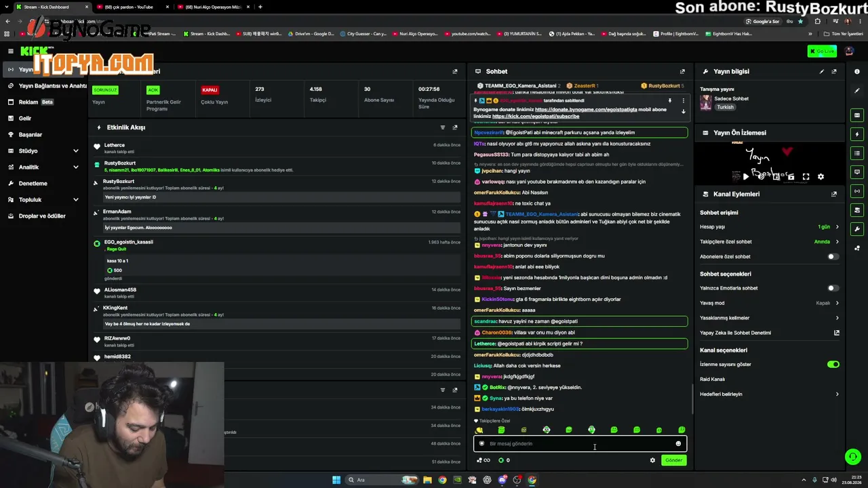Click the Go Live button
This screenshot has width=868, height=488.
822,52
